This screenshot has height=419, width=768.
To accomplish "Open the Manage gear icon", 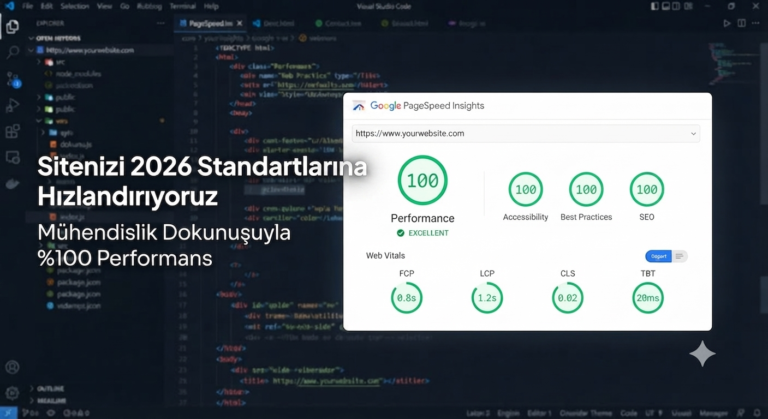I will click(x=12, y=392).
